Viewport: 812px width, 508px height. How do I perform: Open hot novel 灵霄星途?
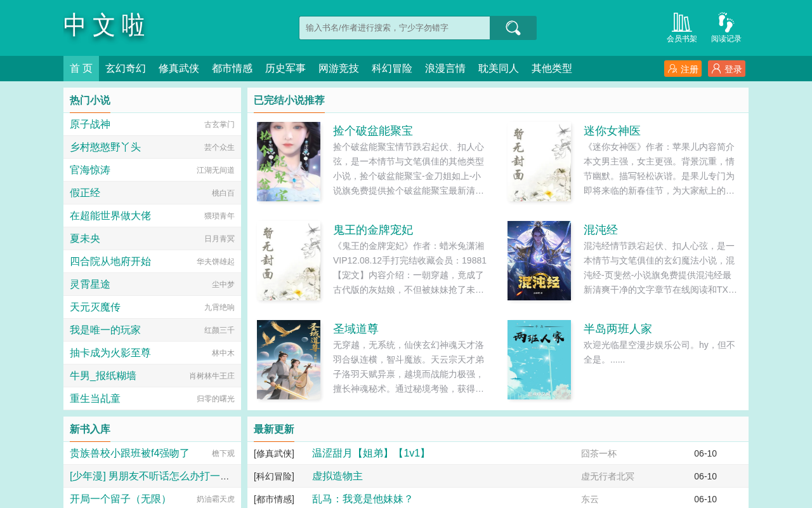coord(90,284)
